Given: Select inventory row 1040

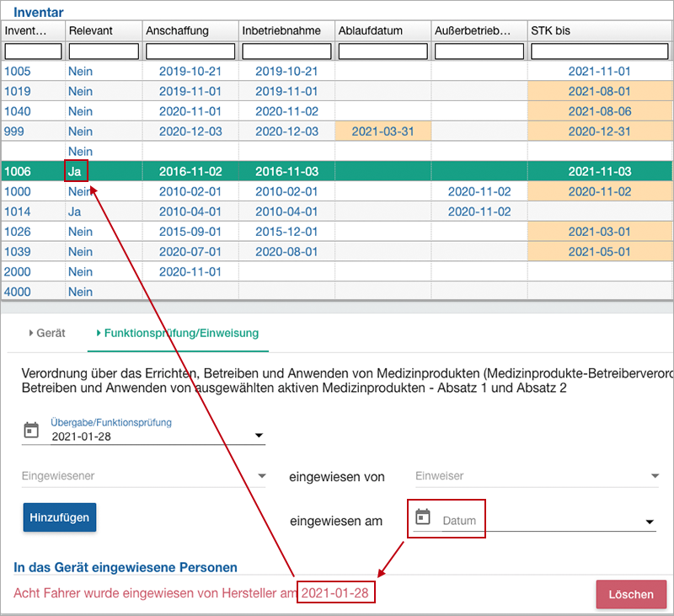Looking at the screenshot, I should tap(336, 111).
